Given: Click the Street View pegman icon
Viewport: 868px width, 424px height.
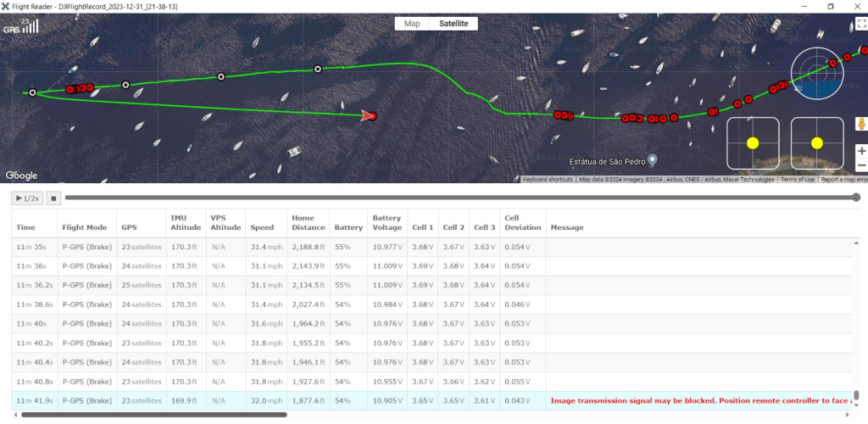Looking at the screenshot, I should pyautogui.click(x=861, y=125).
